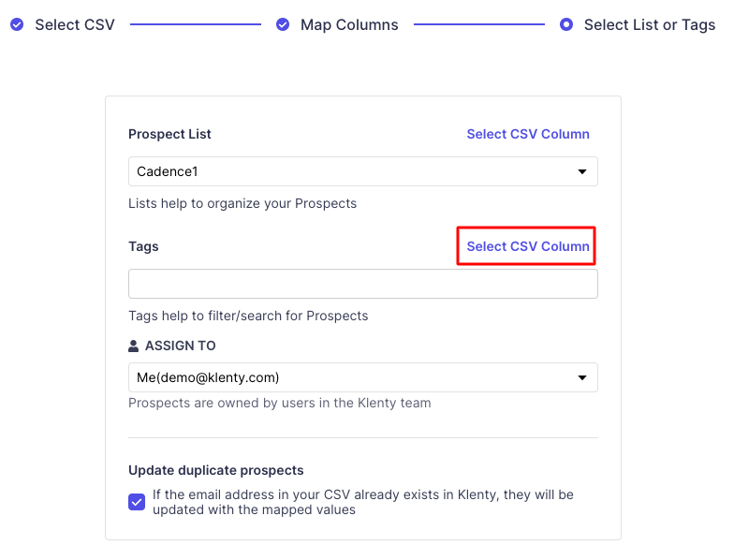Click Select CSV Column link for Tags
The height and width of the screenshot is (560, 734).
point(528,246)
